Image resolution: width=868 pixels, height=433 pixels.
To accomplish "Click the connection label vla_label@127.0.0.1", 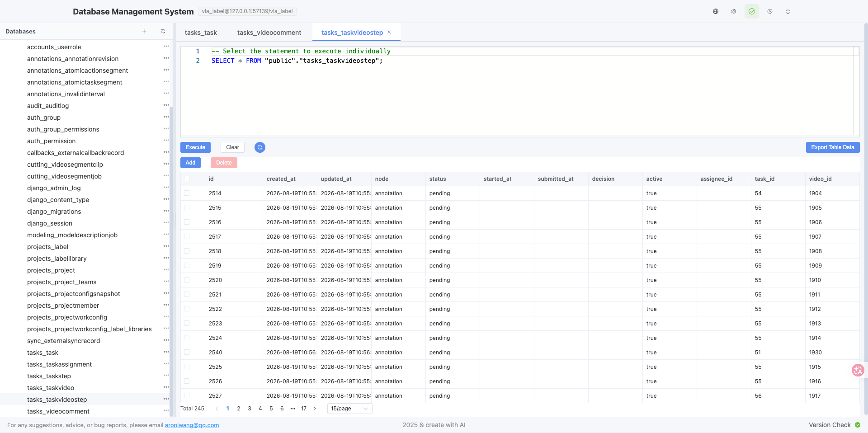I will pyautogui.click(x=247, y=11).
